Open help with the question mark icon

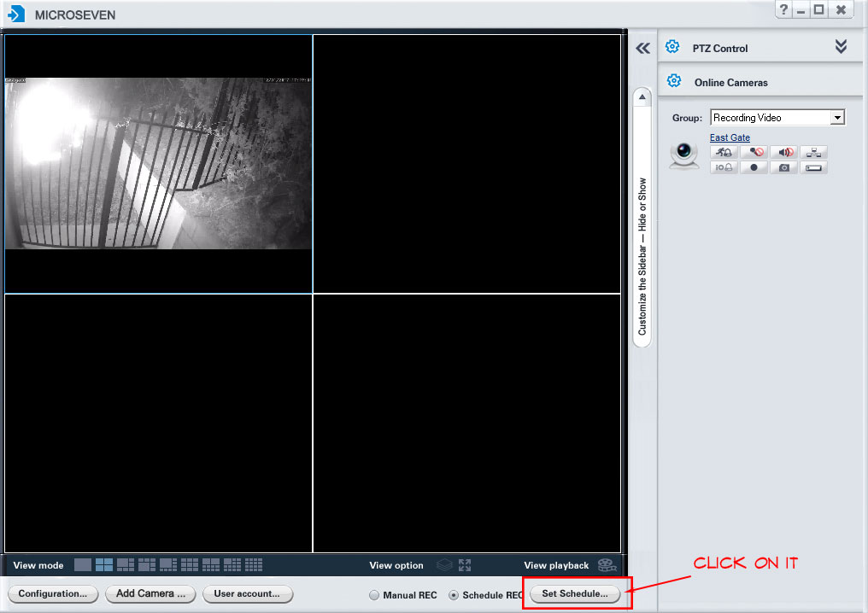click(783, 9)
